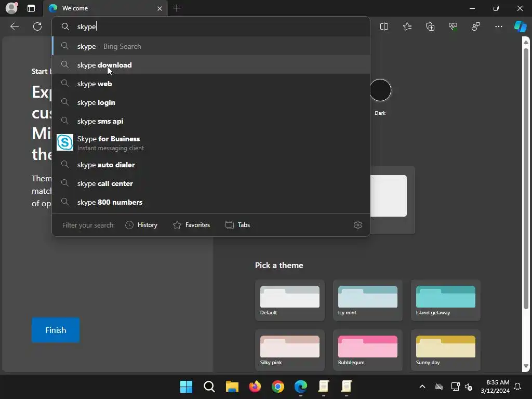Open Skype for Business suggestion
The height and width of the screenshot is (399, 532).
point(211,143)
